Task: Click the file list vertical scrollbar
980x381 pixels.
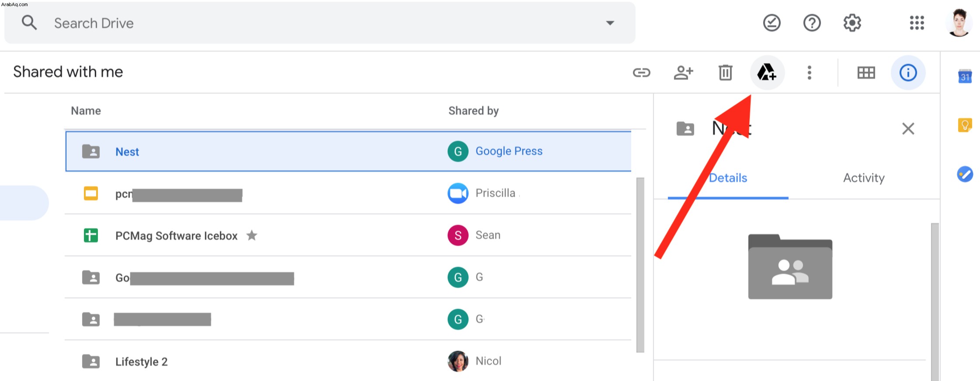Action: [x=640, y=265]
